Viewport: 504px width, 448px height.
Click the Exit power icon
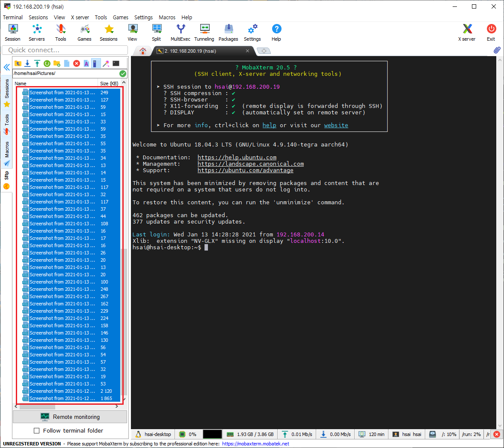pos(491,33)
